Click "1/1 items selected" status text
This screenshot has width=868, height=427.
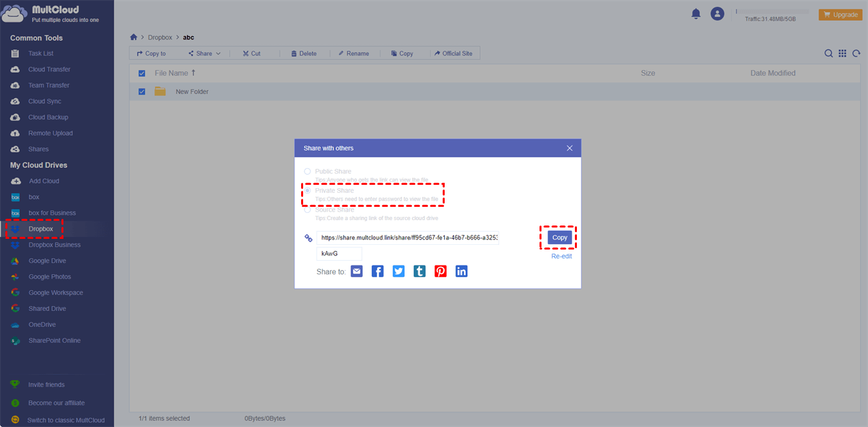tap(164, 418)
